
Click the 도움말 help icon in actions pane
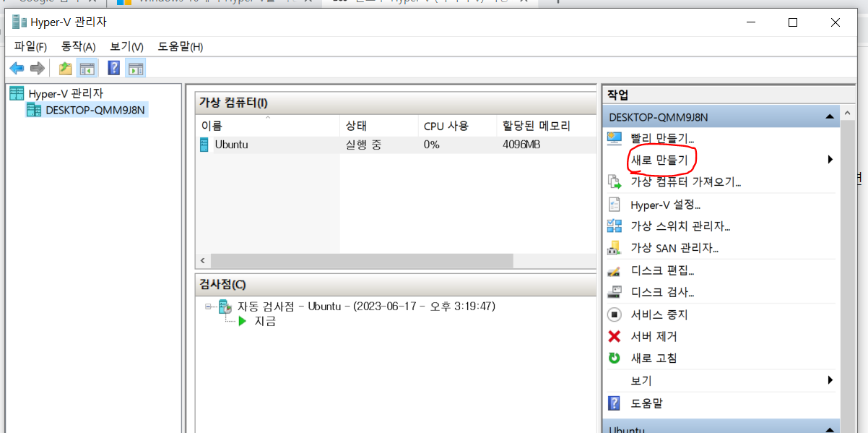click(615, 403)
